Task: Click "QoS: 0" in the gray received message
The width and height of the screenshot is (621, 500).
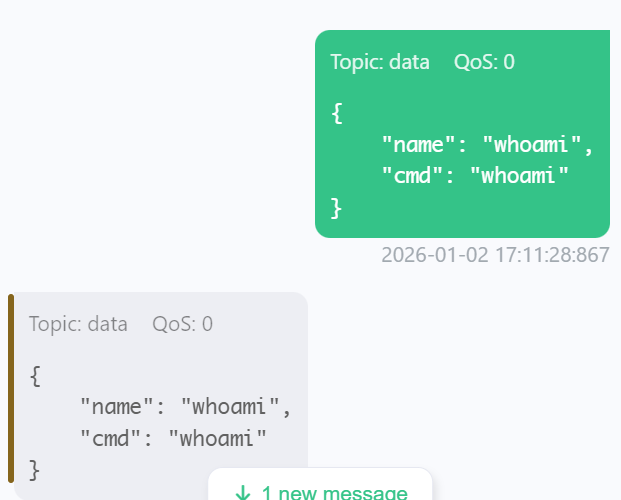Action: point(182,324)
